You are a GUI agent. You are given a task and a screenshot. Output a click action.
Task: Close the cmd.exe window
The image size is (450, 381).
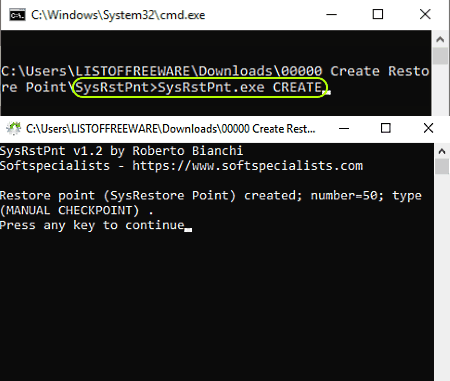425,15
